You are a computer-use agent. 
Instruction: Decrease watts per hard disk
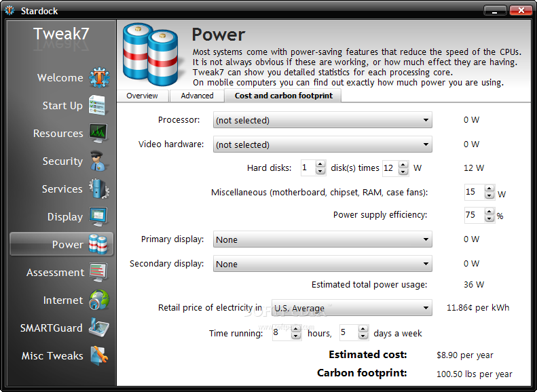(x=403, y=172)
